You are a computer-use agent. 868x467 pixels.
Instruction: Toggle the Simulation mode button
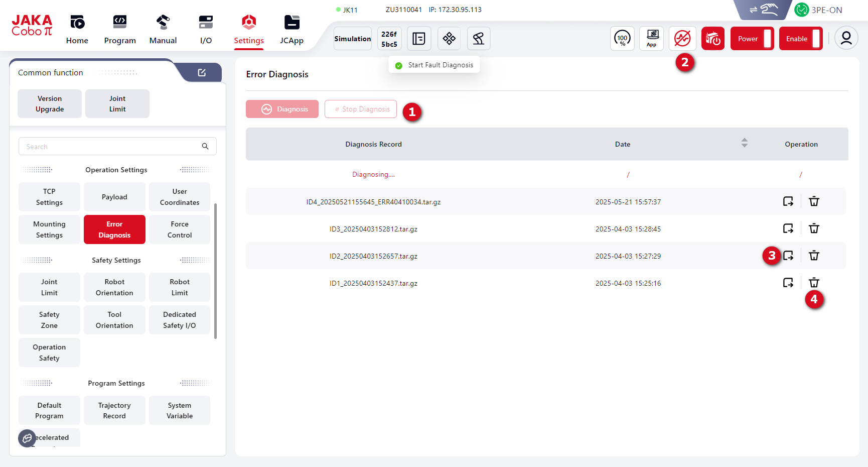353,39
